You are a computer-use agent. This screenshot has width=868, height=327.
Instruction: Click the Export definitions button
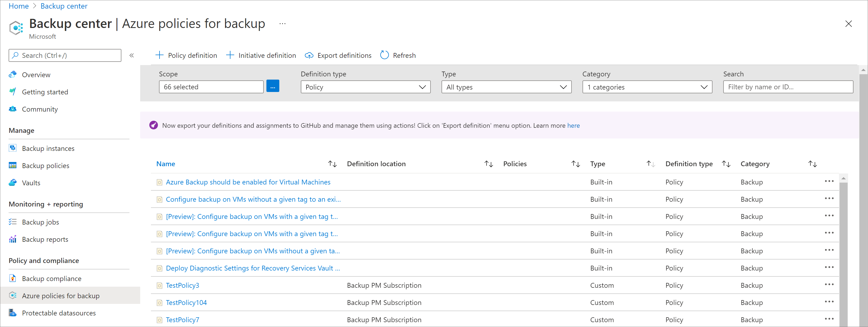338,54
